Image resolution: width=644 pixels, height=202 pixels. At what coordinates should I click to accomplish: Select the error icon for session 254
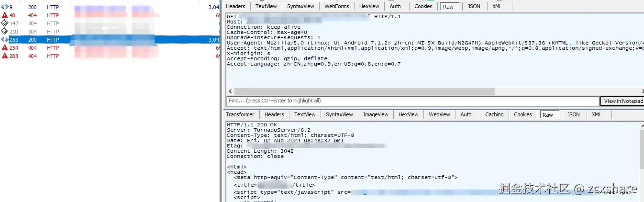coord(5,48)
